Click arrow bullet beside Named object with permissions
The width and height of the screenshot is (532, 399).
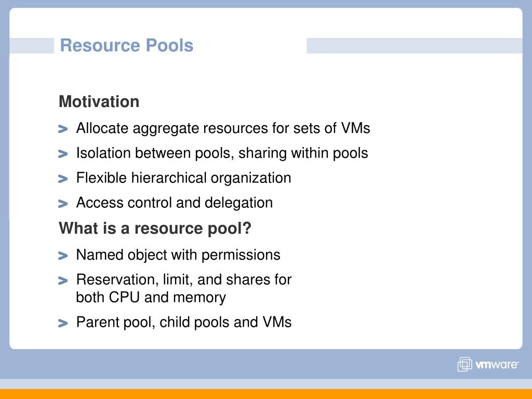pos(63,256)
